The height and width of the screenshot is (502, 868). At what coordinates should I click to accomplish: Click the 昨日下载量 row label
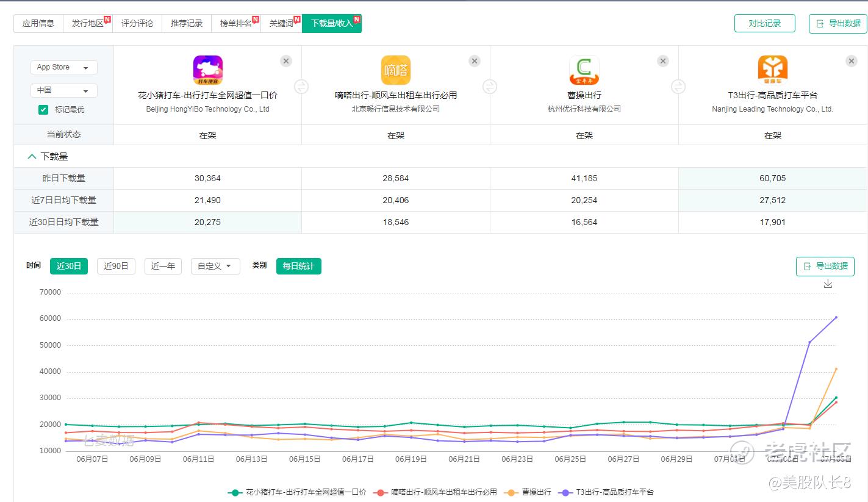[64, 178]
